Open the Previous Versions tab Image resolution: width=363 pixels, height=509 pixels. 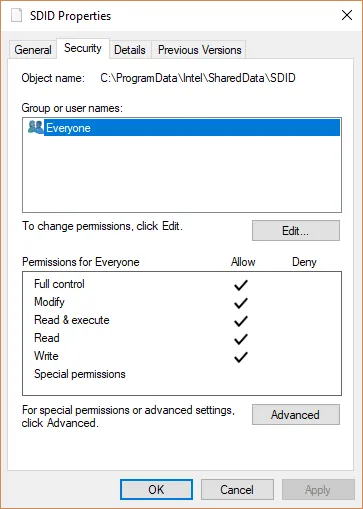(199, 50)
